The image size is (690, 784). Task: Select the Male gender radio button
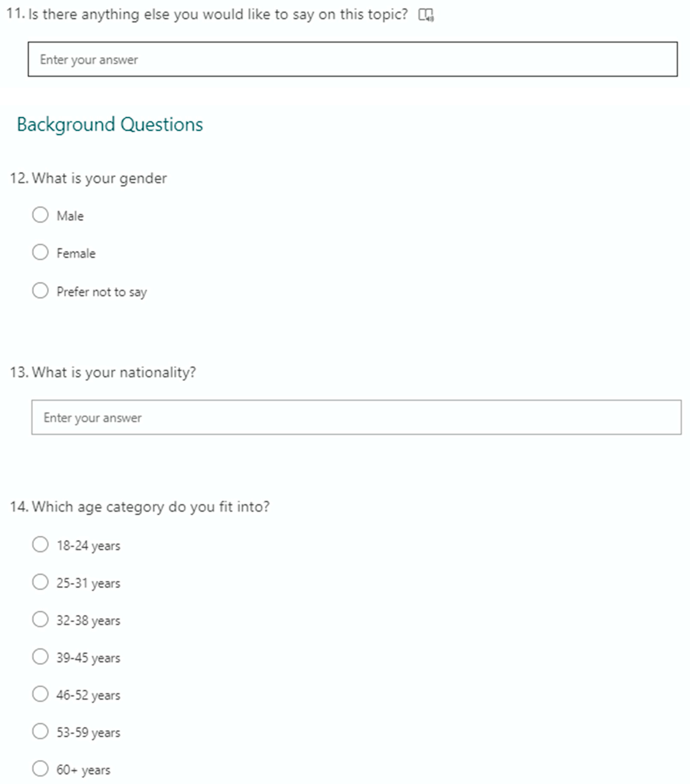40,215
